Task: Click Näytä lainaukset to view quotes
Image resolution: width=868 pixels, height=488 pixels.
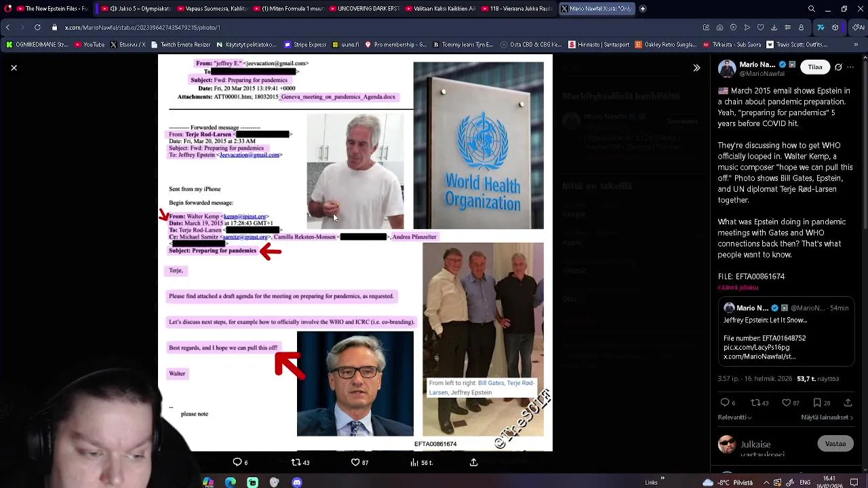Action: (827, 418)
